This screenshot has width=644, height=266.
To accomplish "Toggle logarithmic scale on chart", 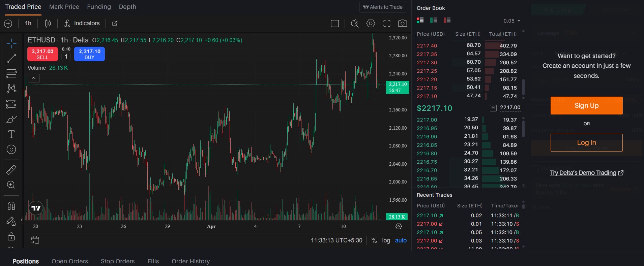I will [386, 240].
